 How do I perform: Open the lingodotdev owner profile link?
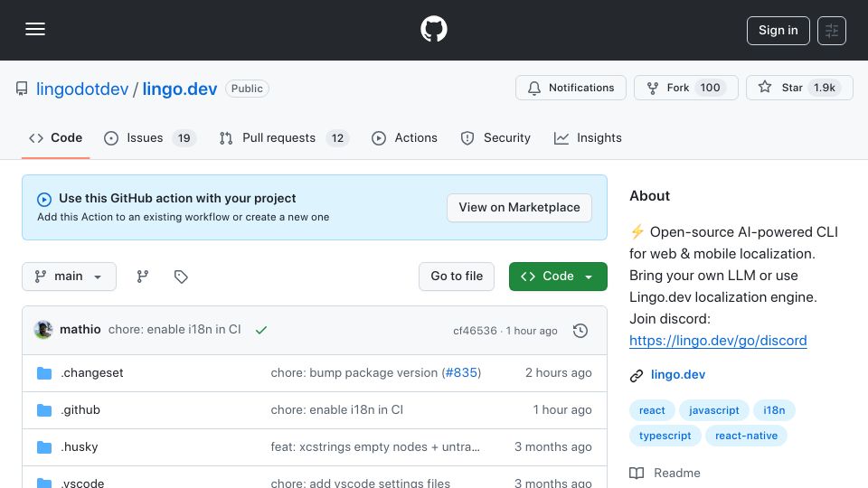[82, 89]
